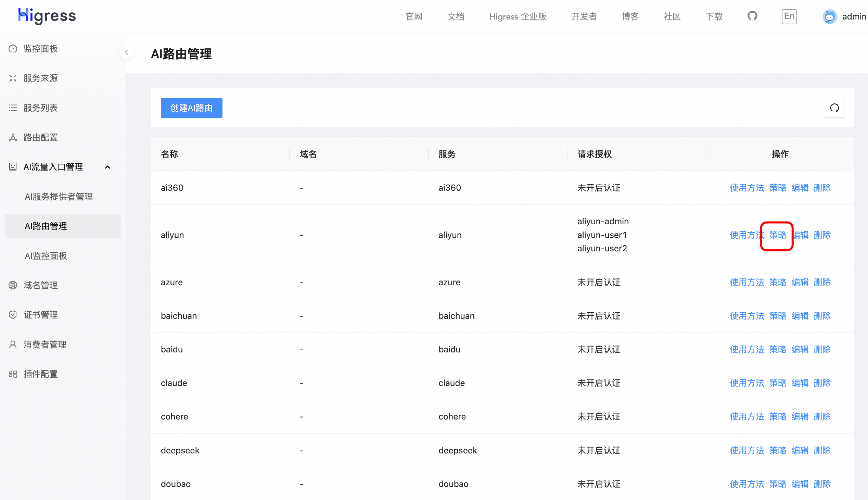Click the admin avatar icon

pos(830,16)
